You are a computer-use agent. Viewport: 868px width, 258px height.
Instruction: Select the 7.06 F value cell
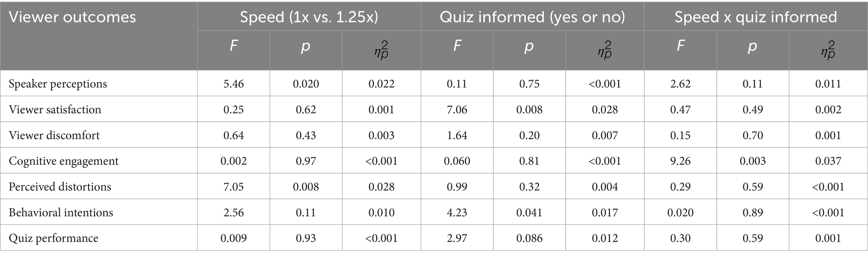[457, 109]
